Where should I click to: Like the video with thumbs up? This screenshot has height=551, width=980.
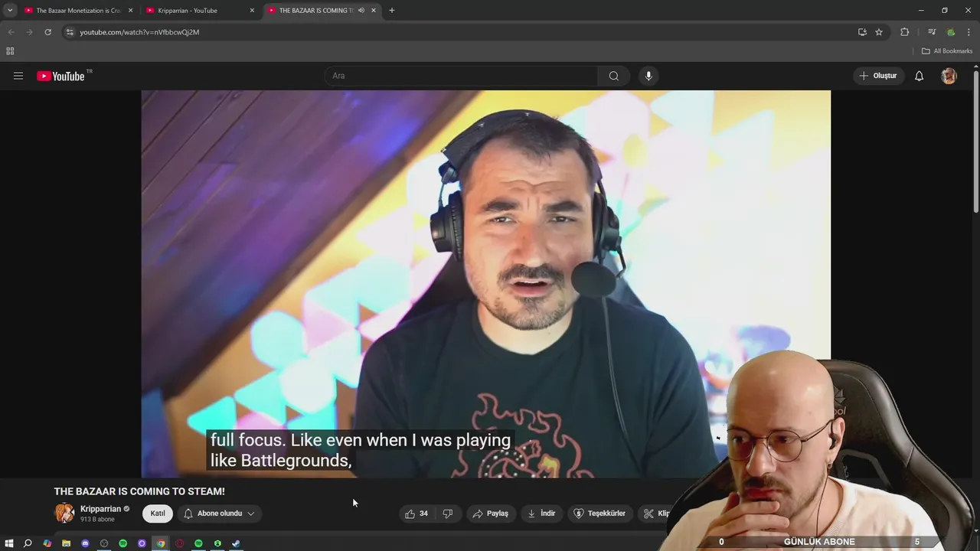click(416, 514)
